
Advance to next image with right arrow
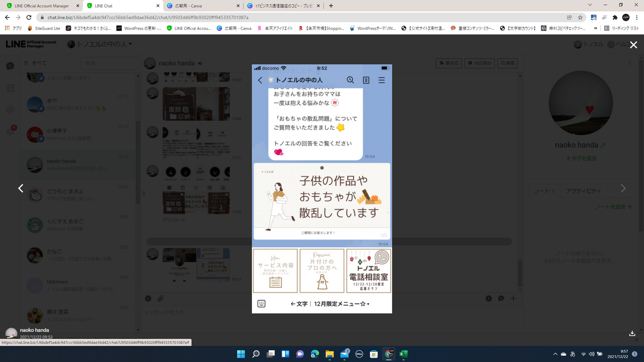623,189
